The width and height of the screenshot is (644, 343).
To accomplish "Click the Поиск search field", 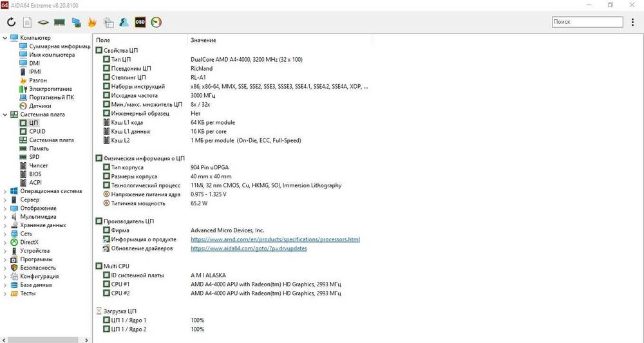I will (x=587, y=22).
